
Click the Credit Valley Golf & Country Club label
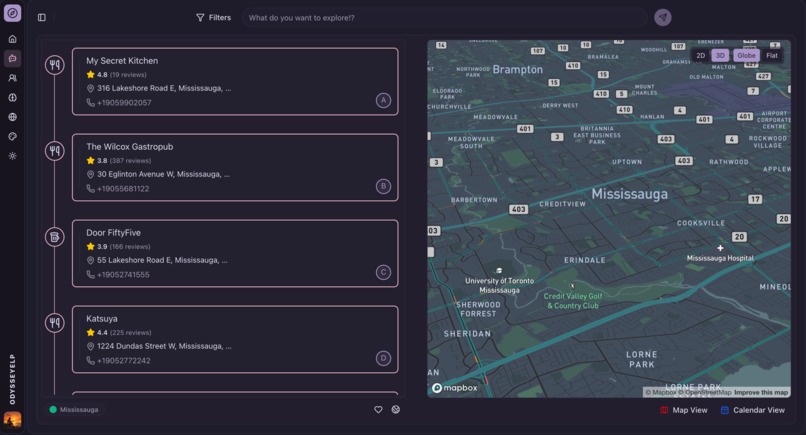point(573,301)
